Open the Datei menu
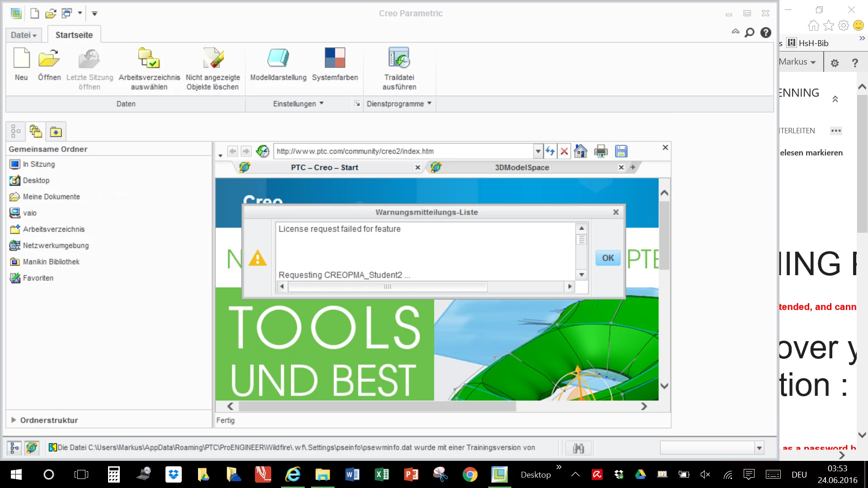 click(24, 35)
